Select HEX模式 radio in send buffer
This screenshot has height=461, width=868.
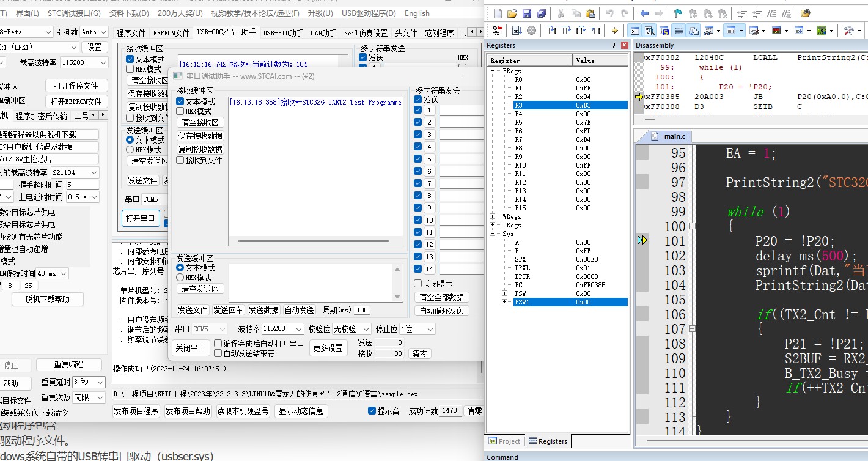click(180, 278)
